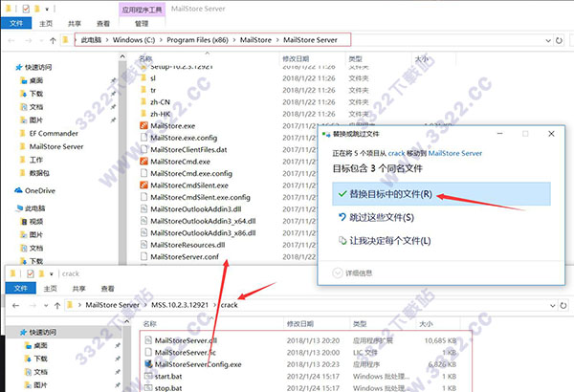Select 快速访问 in upper navigation pane
Image resolution: width=574 pixels, height=392 pixels.
(38, 67)
